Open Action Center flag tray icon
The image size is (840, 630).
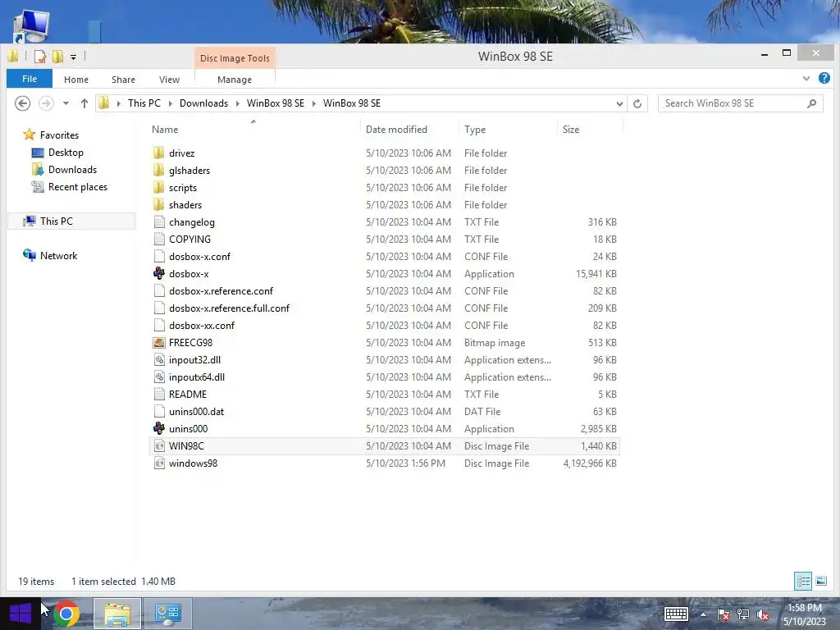click(724, 614)
